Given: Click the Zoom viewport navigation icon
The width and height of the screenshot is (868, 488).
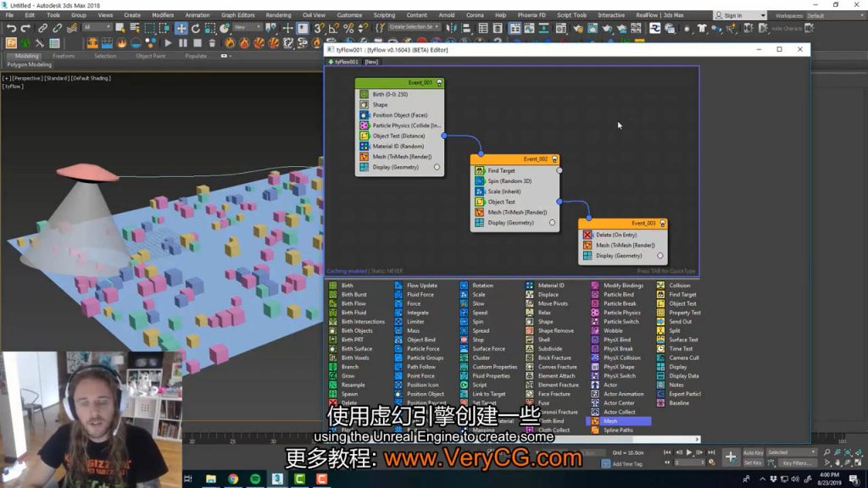Looking at the screenshot, I should tap(826, 452).
